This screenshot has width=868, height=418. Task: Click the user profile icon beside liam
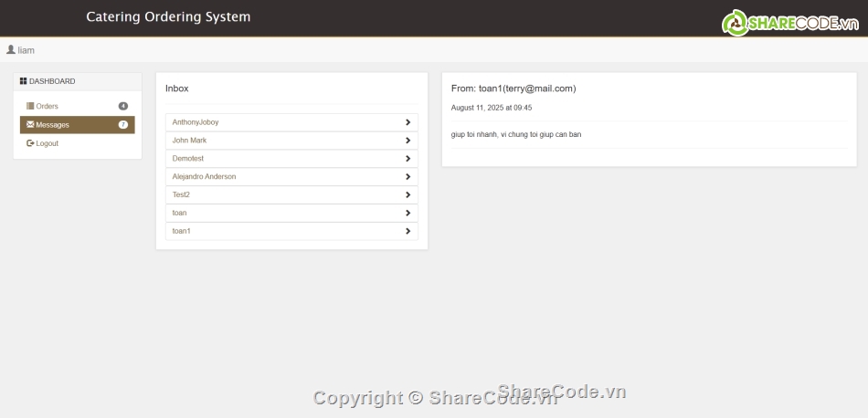(x=11, y=50)
